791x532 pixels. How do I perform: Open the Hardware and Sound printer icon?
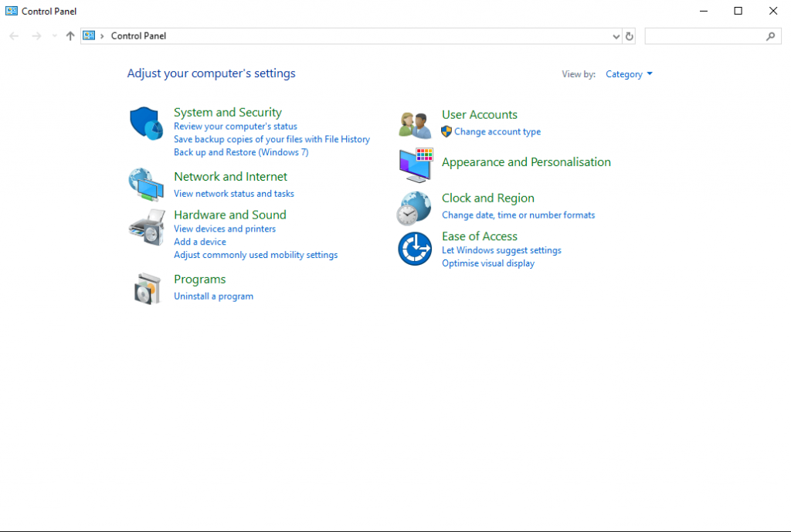point(147,228)
